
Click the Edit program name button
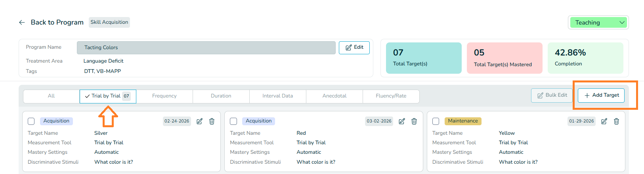[354, 48]
